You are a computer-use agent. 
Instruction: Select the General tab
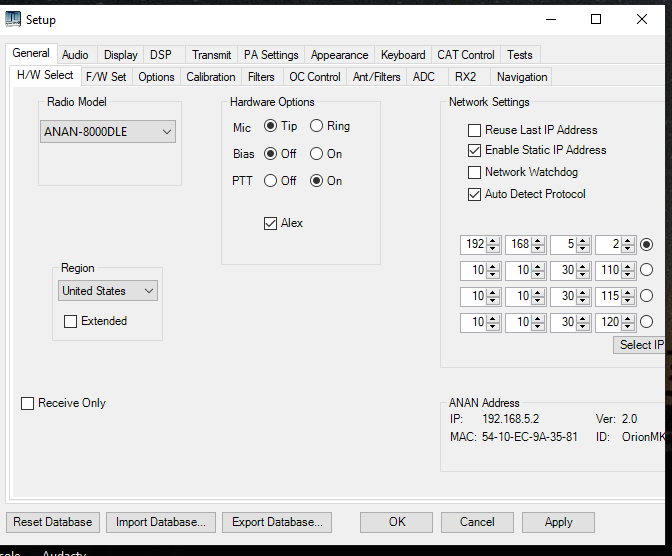31,53
